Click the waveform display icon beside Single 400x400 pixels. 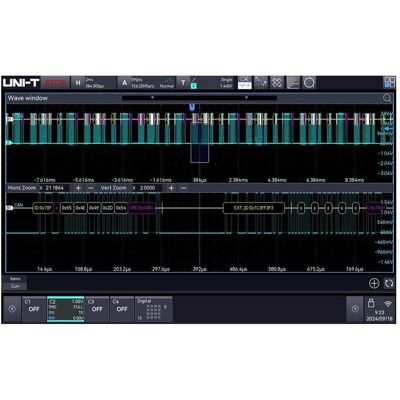click(245, 83)
